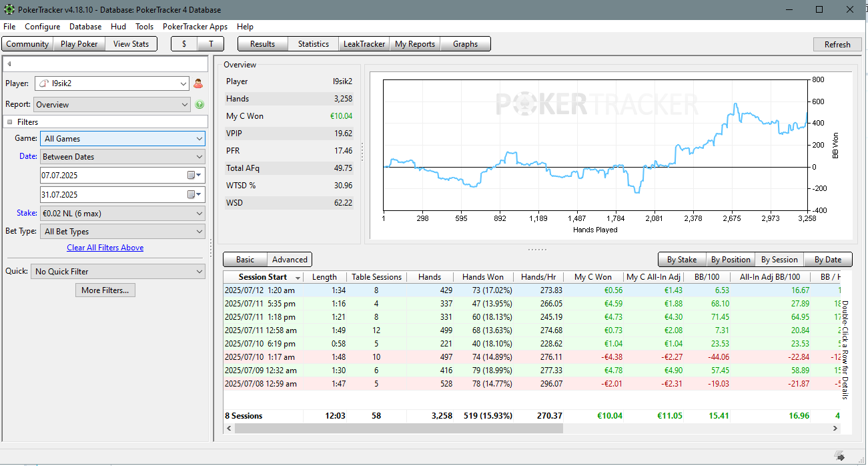
Task: Select the 2025/07/11 5:35 pm session row
Action: click(x=531, y=304)
